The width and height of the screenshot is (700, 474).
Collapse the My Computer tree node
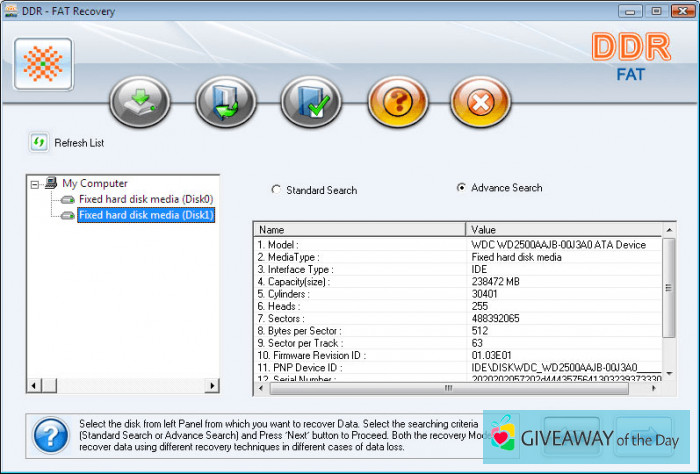click(36, 184)
